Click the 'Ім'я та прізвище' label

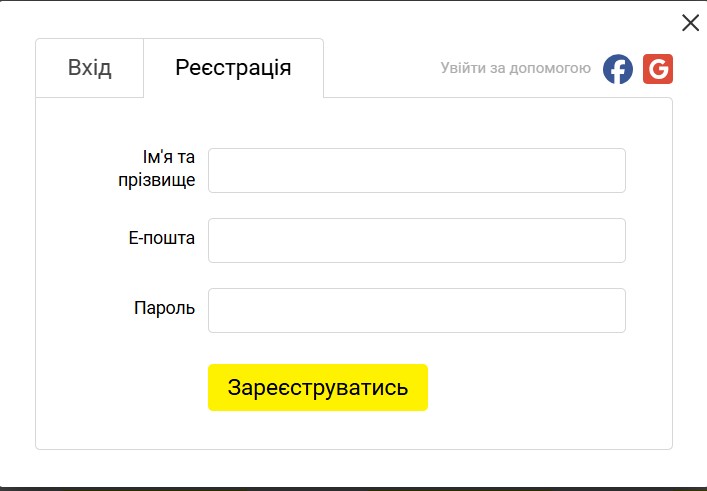point(156,168)
